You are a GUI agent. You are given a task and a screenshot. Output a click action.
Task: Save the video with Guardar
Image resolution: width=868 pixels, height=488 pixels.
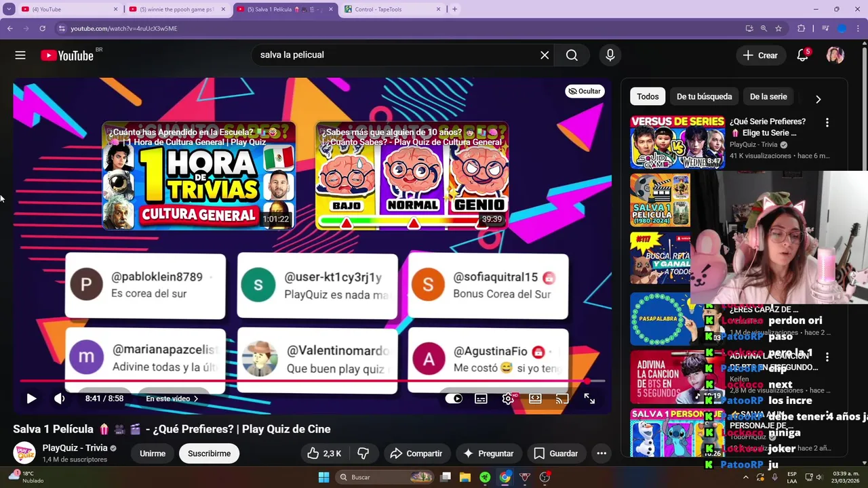pos(556,453)
